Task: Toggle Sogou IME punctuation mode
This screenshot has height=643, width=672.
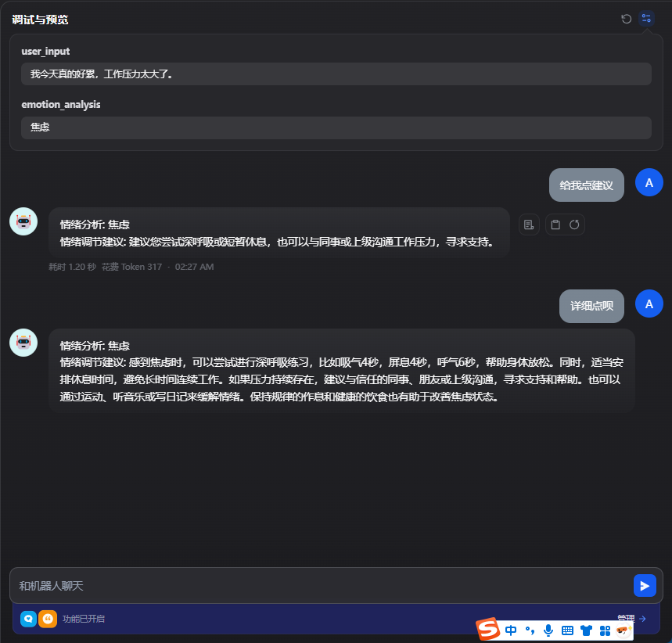Action: [x=530, y=630]
